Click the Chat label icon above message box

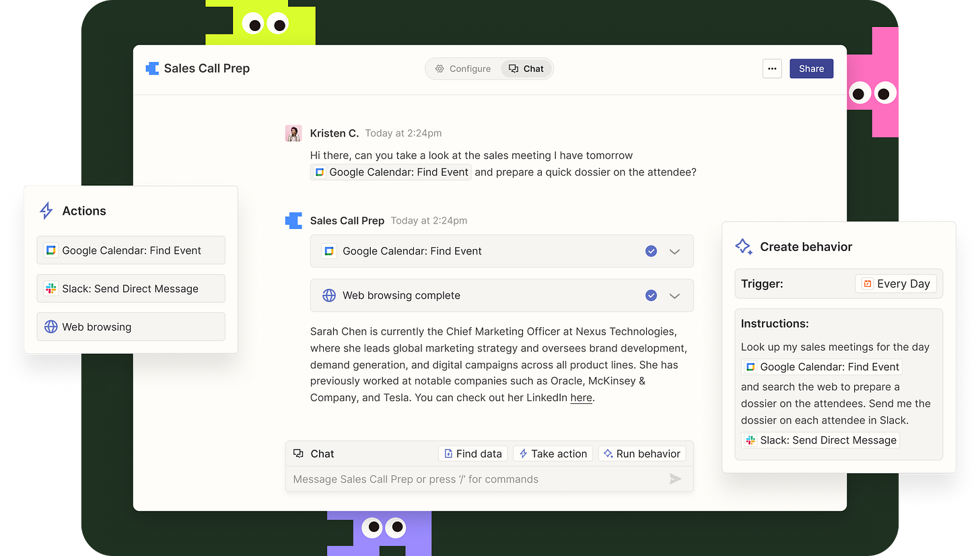(x=298, y=454)
